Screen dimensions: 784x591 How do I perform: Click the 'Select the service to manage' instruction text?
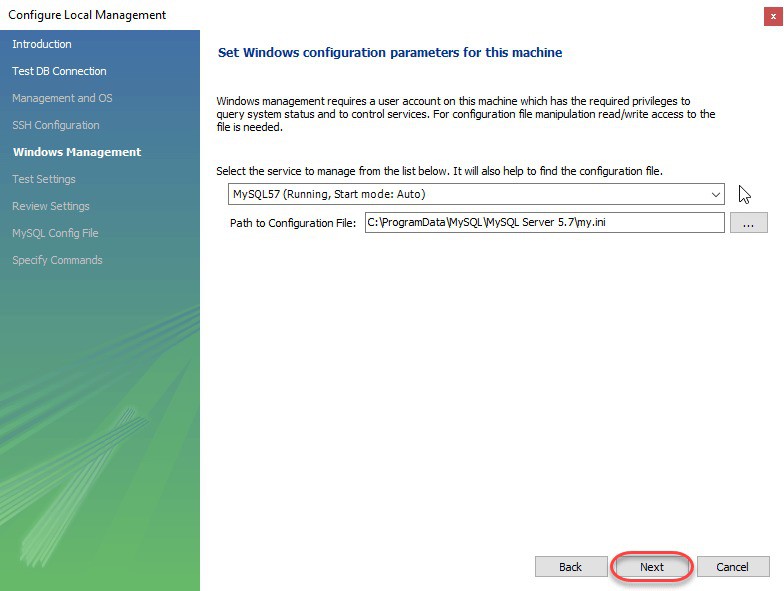pyautogui.click(x=440, y=171)
